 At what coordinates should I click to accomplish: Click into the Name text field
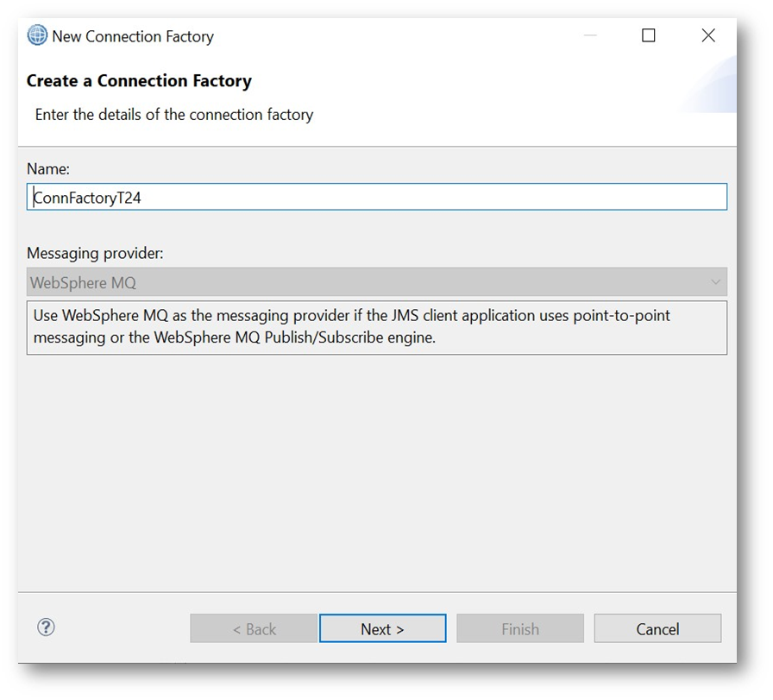coord(377,197)
